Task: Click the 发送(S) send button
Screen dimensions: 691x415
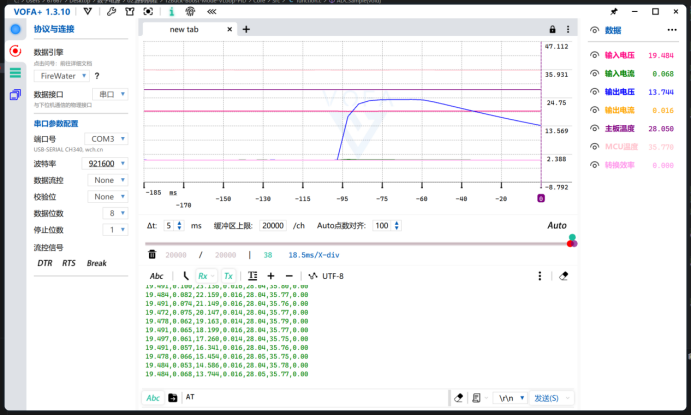Action: (549, 397)
